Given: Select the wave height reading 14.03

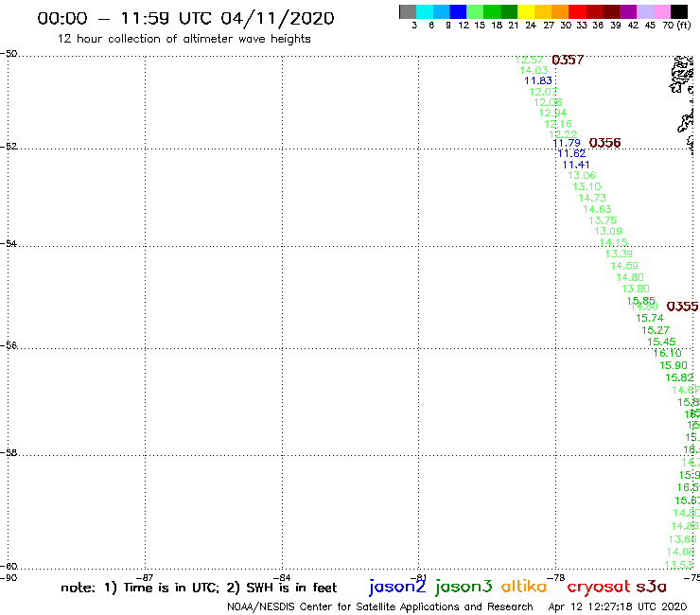Looking at the screenshot, I should [534, 70].
